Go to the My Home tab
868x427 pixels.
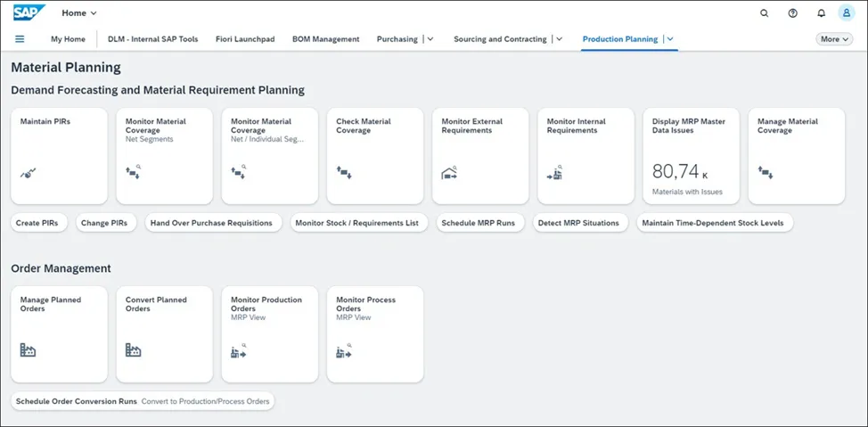[68, 39]
